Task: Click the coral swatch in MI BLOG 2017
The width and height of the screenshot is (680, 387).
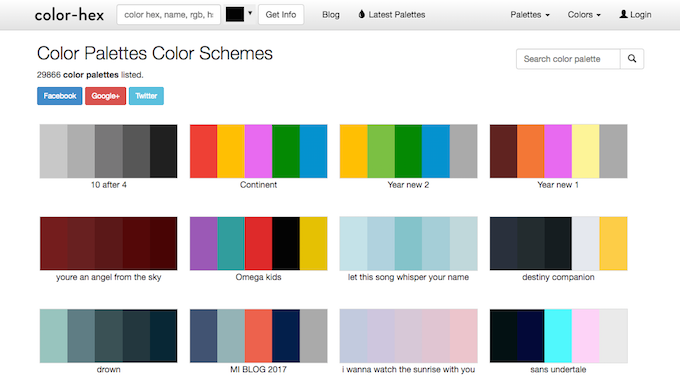Action: pos(258,336)
